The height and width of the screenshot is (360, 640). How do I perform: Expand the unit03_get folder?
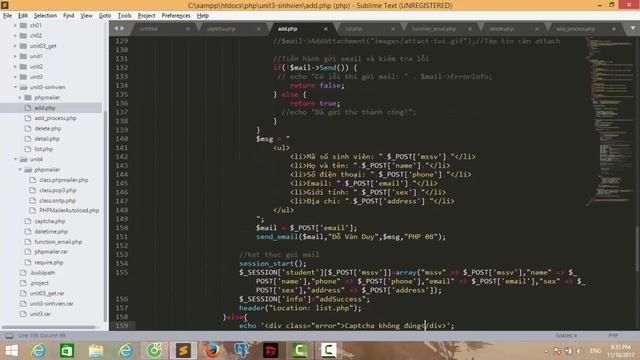pyautogui.click(x=15, y=46)
